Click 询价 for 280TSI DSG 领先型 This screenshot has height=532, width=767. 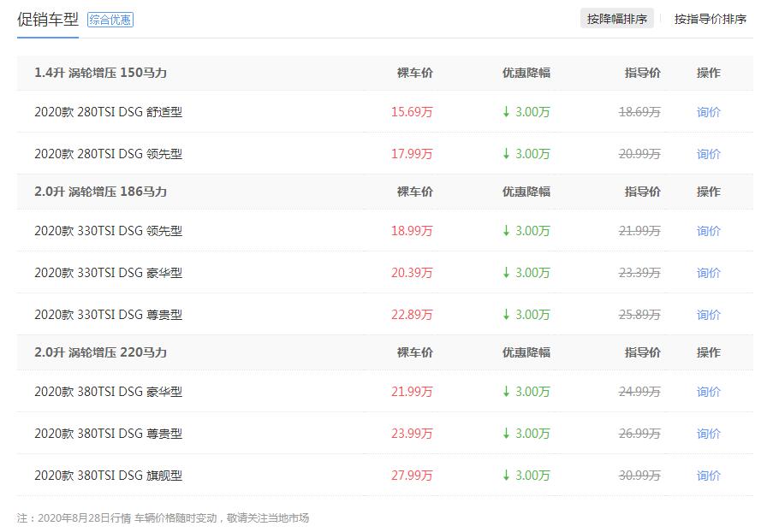708,154
